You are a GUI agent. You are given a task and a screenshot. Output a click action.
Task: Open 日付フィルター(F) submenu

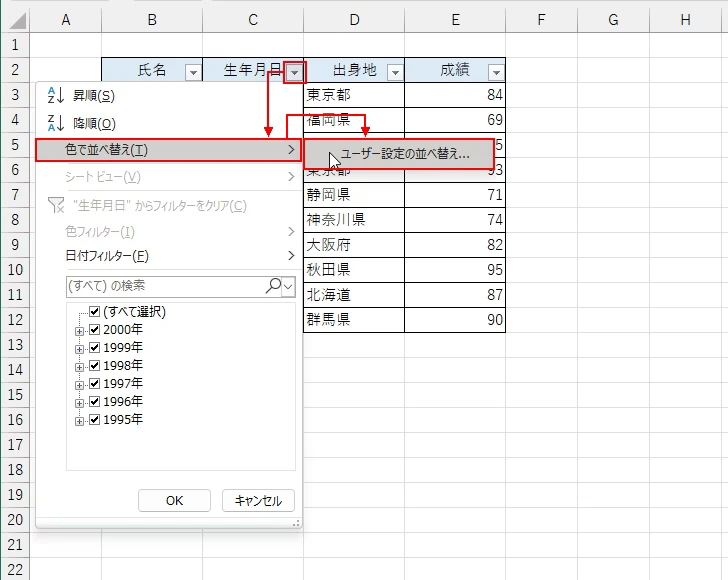point(169,256)
